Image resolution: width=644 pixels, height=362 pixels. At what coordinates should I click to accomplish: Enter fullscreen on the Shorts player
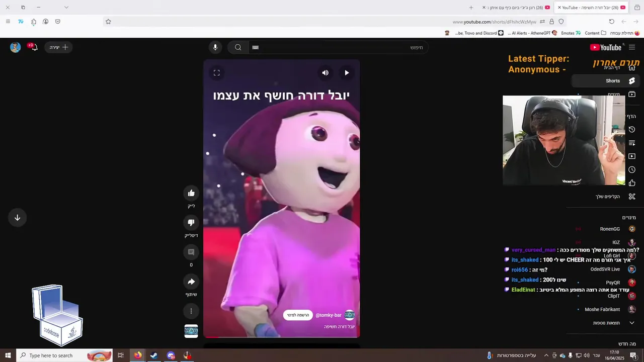[217, 73]
